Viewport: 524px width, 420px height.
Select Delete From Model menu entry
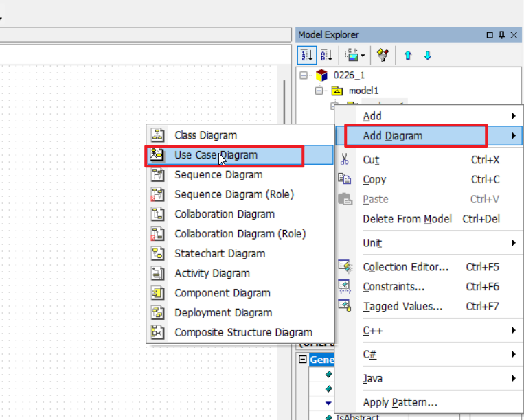click(429, 219)
